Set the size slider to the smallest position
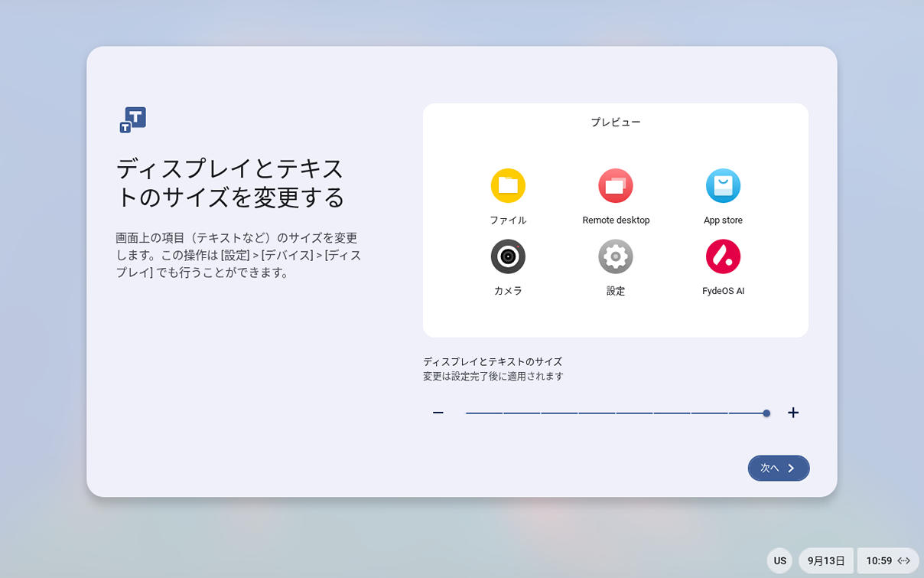Image resolution: width=924 pixels, height=578 pixels. tap(466, 413)
